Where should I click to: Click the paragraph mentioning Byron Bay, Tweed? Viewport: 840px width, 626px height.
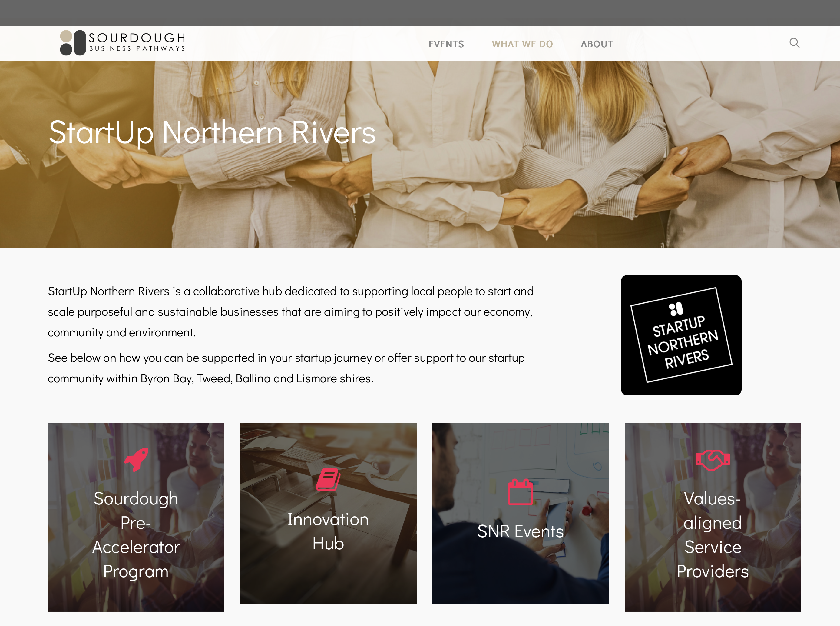[286, 368]
